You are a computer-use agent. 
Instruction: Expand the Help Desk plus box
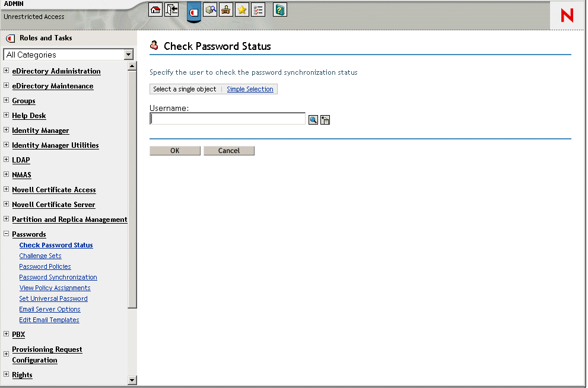[6, 115]
